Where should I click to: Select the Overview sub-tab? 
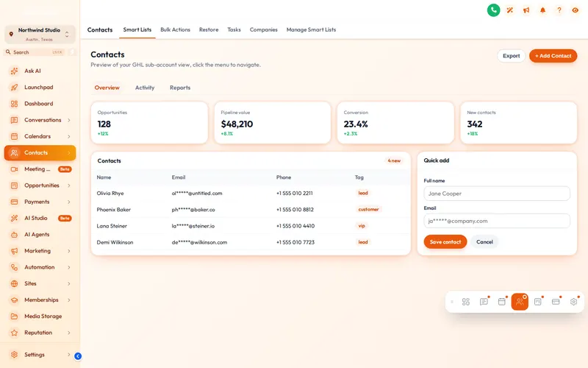[x=107, y=88]
